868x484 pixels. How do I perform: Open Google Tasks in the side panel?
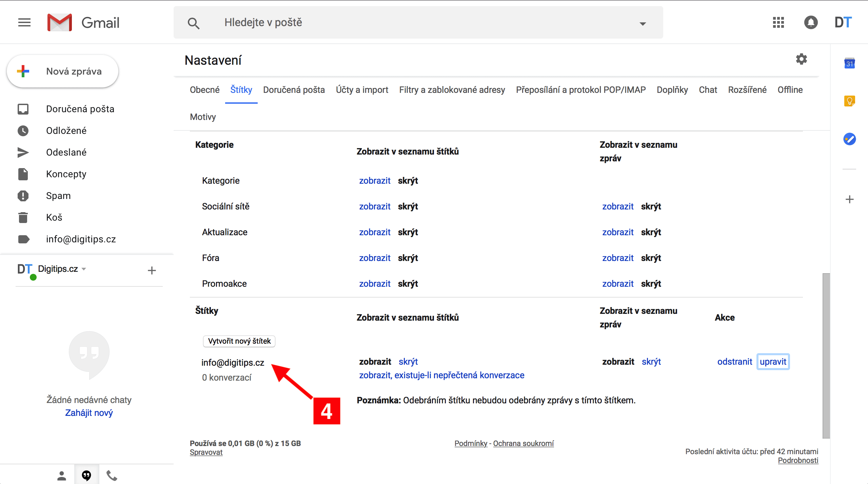(850, 139)
